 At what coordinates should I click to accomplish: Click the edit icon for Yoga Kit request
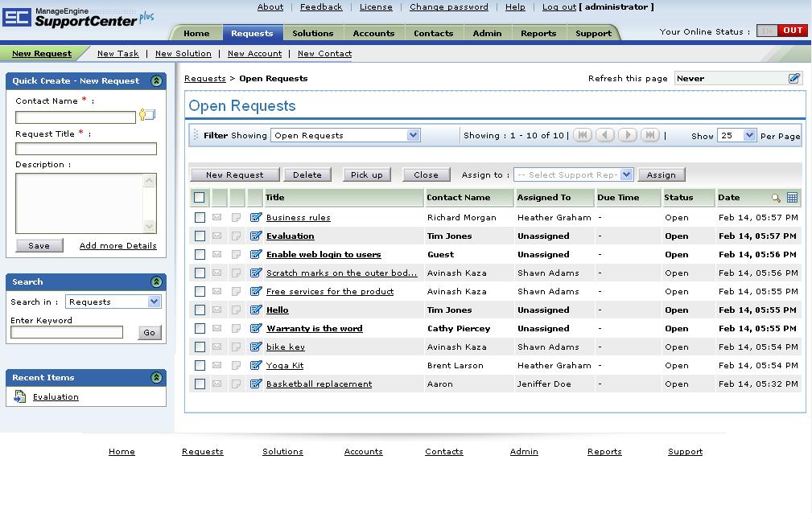[x=256, y=366]
